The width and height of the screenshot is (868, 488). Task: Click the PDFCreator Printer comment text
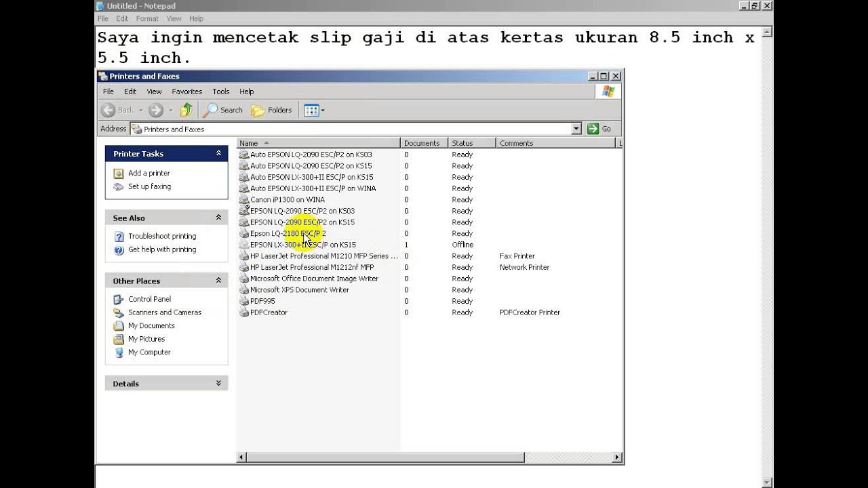530,312
